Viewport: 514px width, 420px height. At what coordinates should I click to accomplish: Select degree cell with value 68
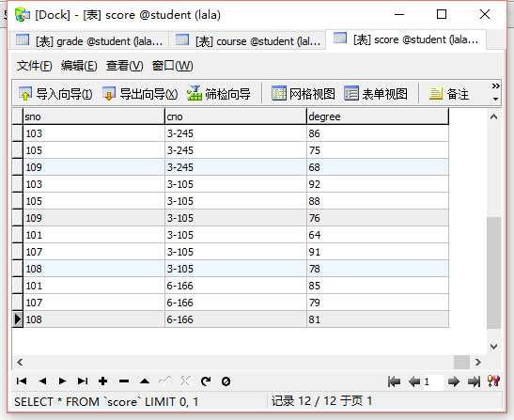[378, 167]
